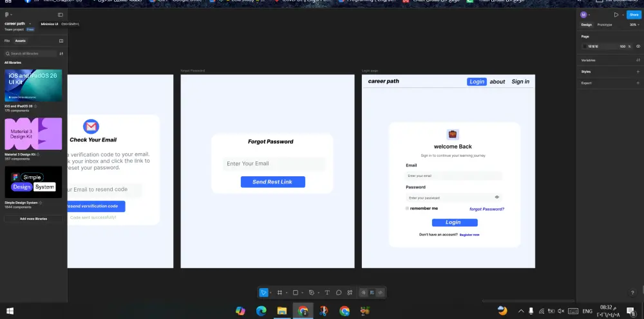Click the Windows Start button

click(10, 311)
